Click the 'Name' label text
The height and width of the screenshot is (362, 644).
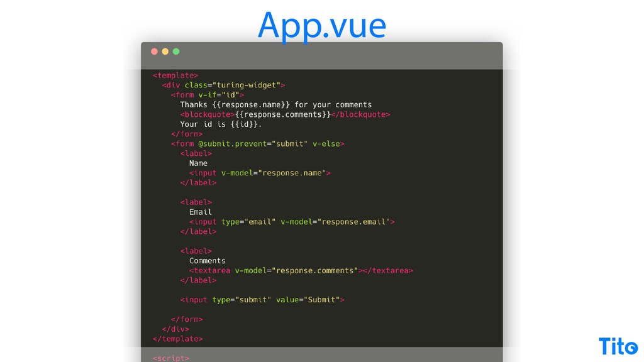[198, 163]
